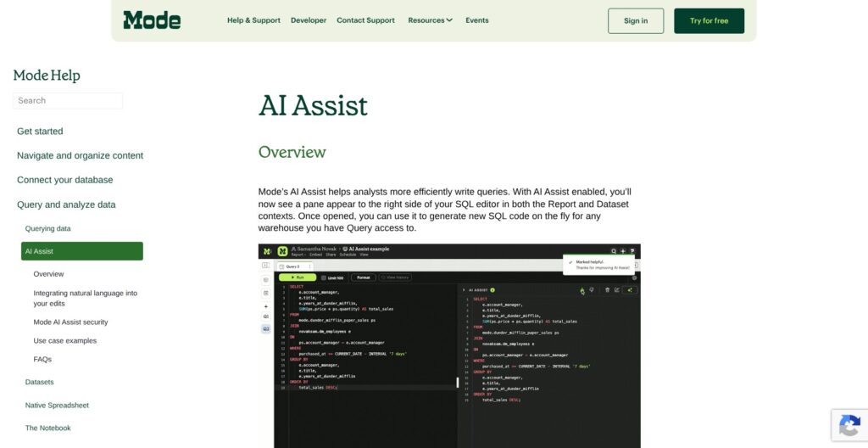Open the Mode Help home link
Viewport: 868px width, 448px height.
(47, 76)
